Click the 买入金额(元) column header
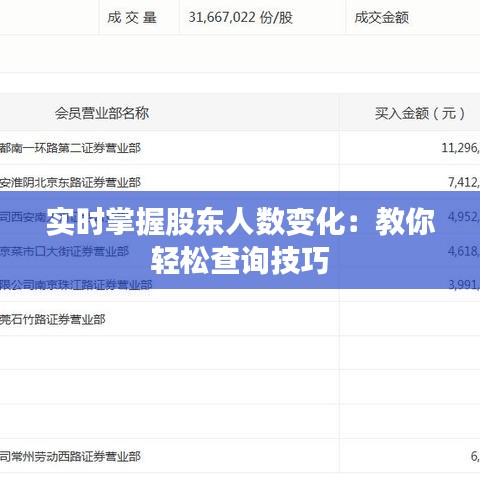Screen dimensions: 480x480 pos(420,113)
